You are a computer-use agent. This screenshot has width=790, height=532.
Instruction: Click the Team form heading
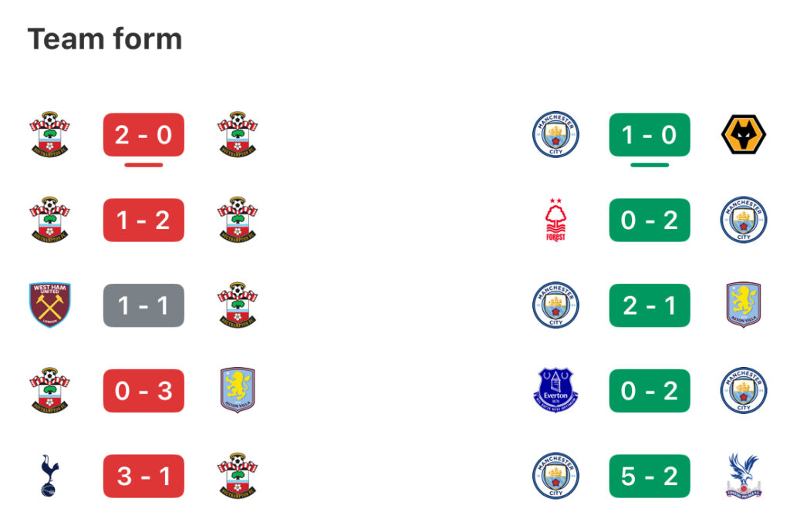(105, 39)
